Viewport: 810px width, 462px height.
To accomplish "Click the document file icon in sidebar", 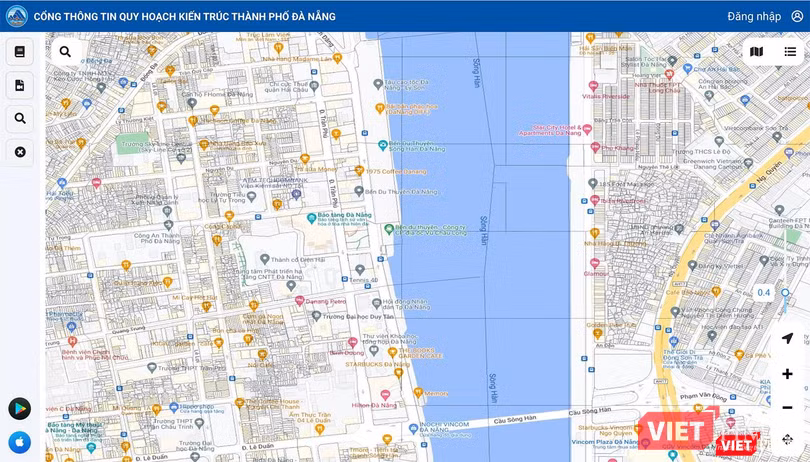I will pos(20,86).
